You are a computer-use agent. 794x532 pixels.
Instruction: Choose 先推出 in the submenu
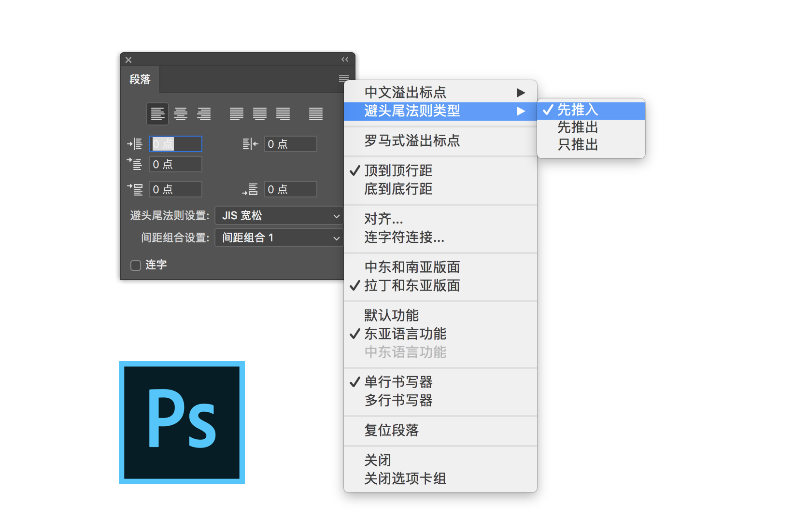[x=591, y=127]
